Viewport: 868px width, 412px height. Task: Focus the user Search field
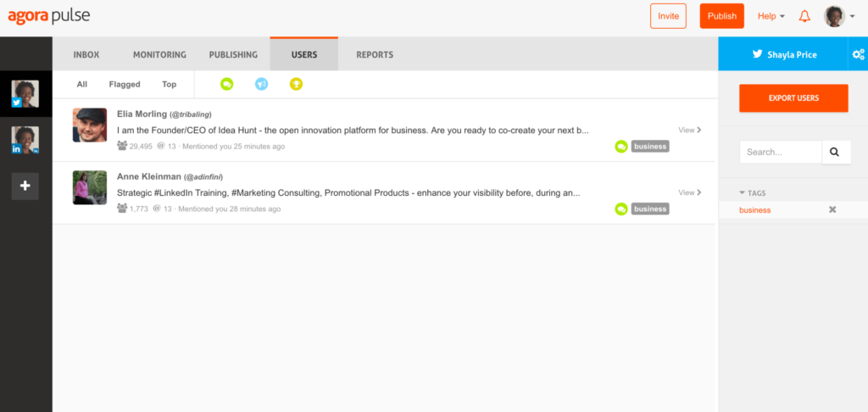coord(781,152)
